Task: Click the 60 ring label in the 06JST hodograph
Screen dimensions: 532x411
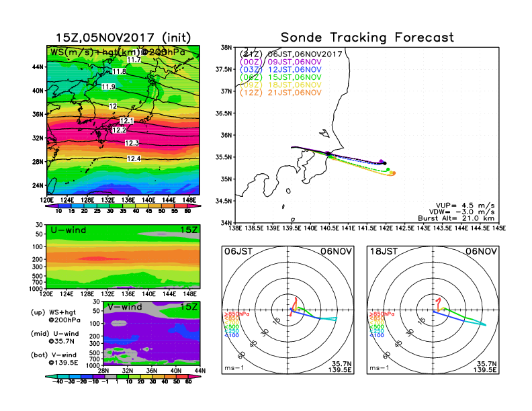Action: click(x=242, y=355)
